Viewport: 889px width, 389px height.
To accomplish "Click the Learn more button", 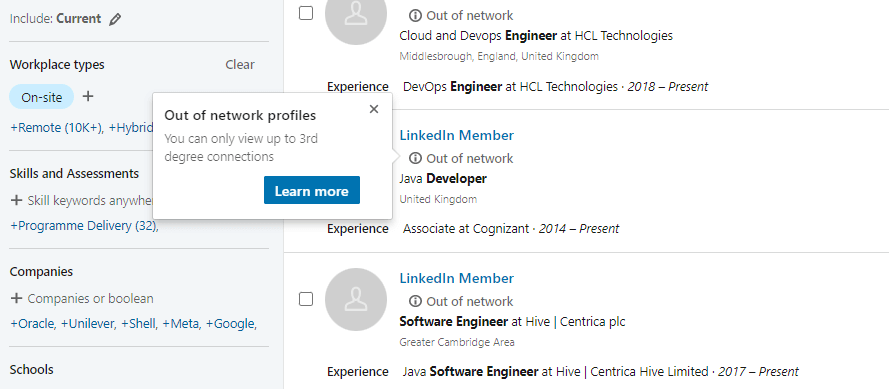I will coord(311,191).
